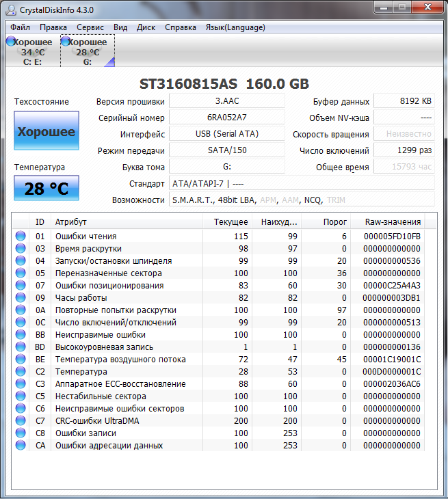Image resolution: width=448 pixels, height=499 pixels.
Task: Select attribute name Ошибки чтения
Action: click(x=86, y=237)
